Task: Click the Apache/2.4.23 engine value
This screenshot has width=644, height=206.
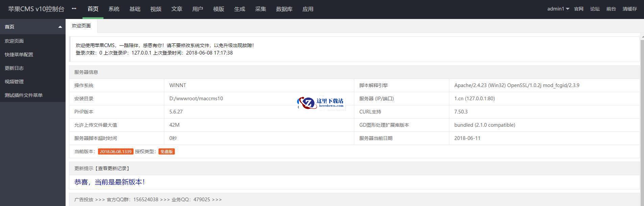Action: pos(517,85)
